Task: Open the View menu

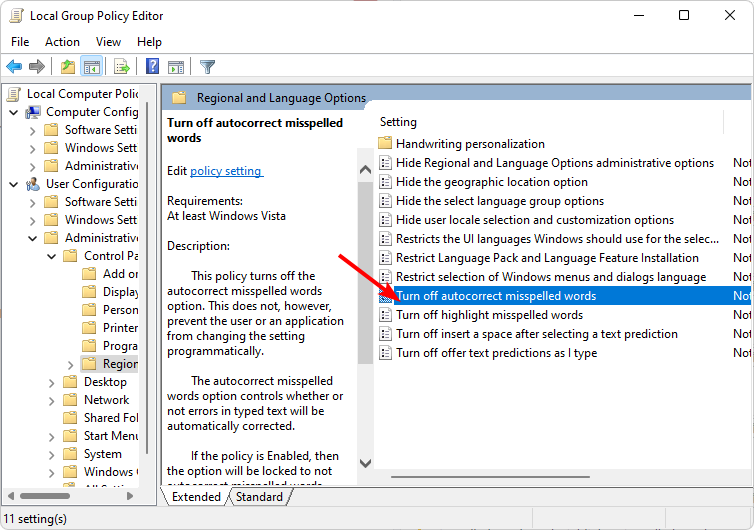Action: click(108, 42)
